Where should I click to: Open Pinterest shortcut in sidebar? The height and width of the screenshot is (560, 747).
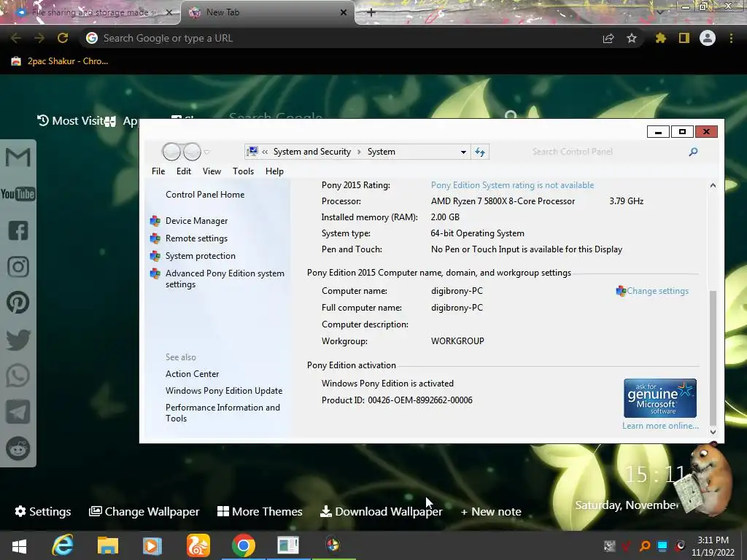(x=18, y=303)
